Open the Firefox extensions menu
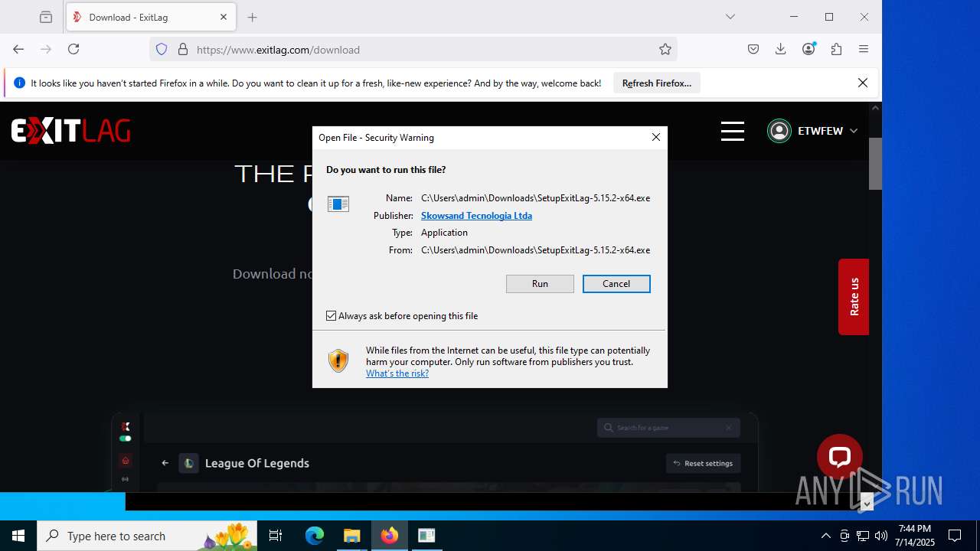 coord(836,49)
